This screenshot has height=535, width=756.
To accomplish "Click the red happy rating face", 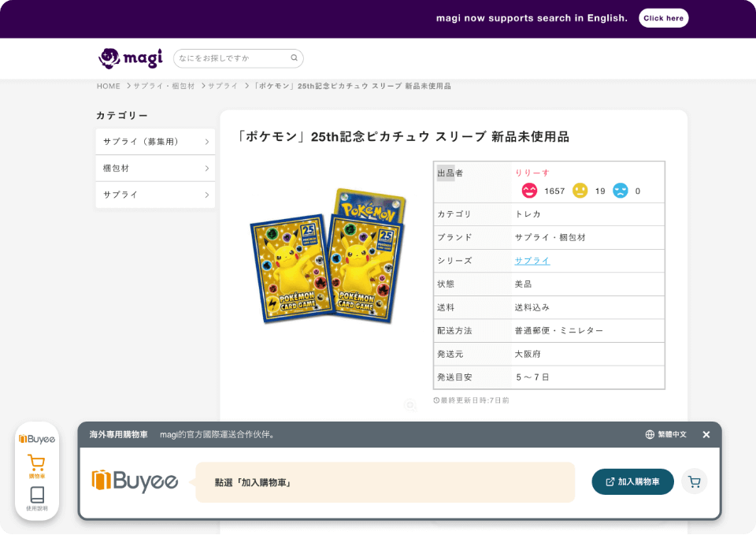I will pos(529,191).
